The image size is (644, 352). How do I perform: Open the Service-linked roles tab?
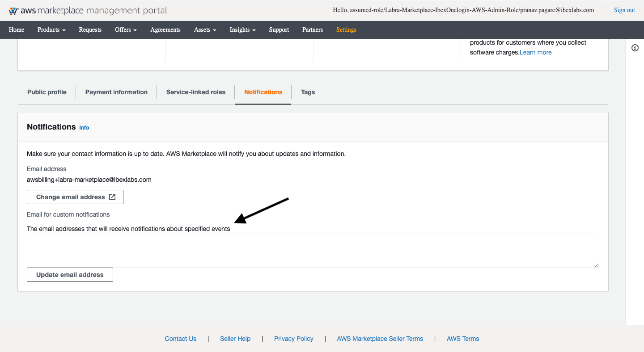(x=196, y=92)
